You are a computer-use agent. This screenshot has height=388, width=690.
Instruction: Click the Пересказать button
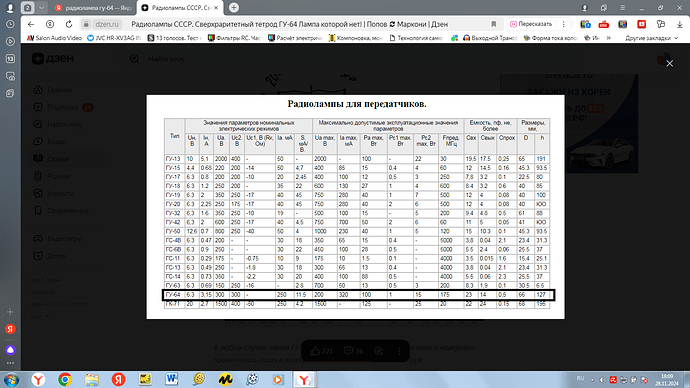click(x=531, y=24)
